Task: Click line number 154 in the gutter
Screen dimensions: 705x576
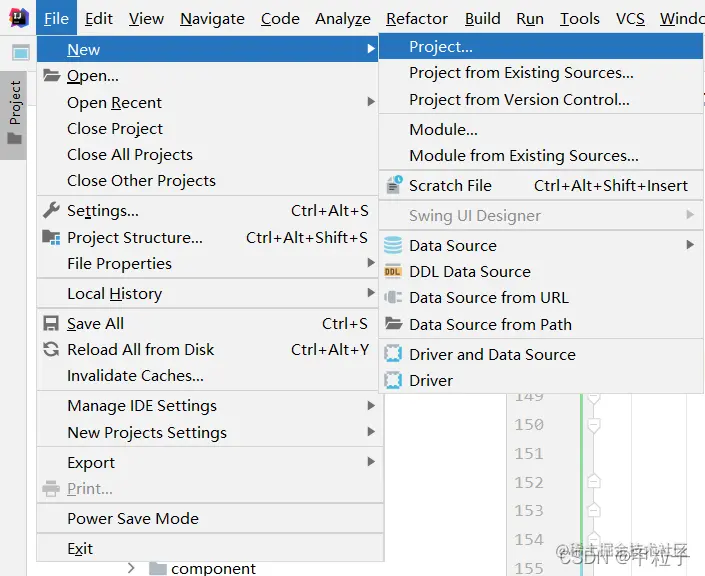Action: pos(529,539)
